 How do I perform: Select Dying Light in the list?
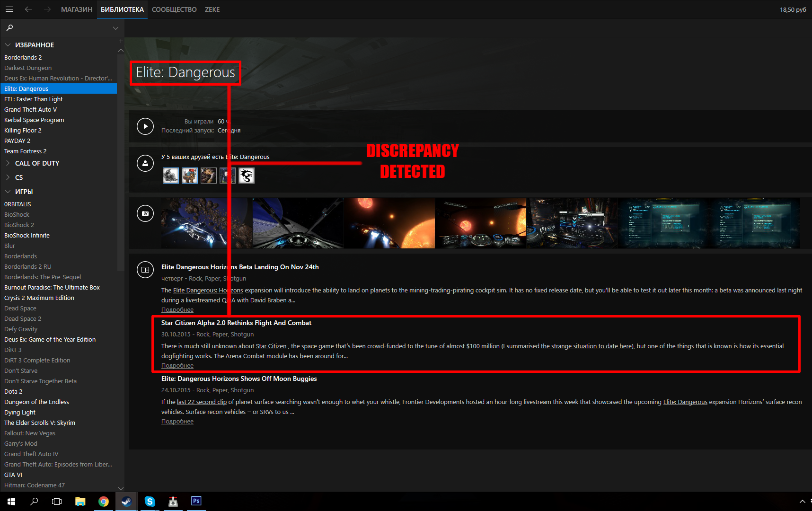tap(58, 412)
